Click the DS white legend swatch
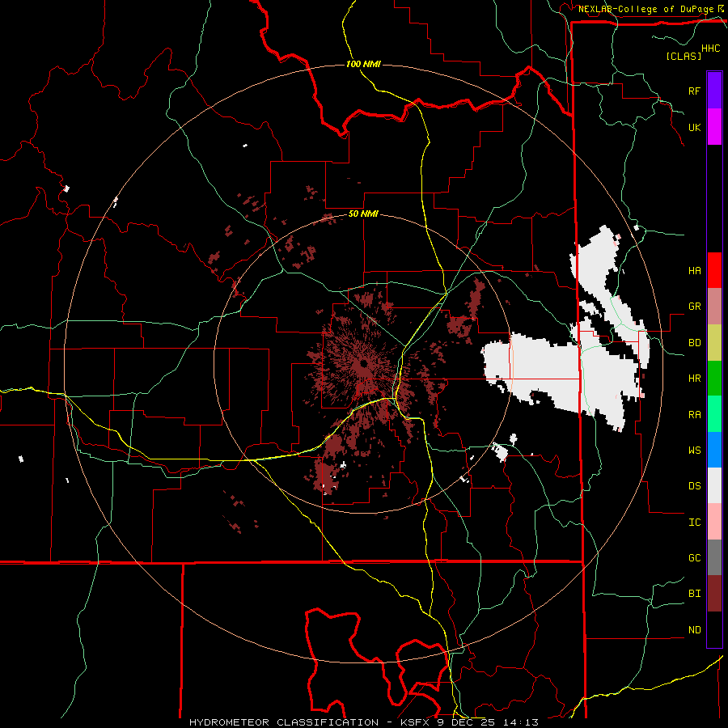728x728 pixels. (714, 485)
